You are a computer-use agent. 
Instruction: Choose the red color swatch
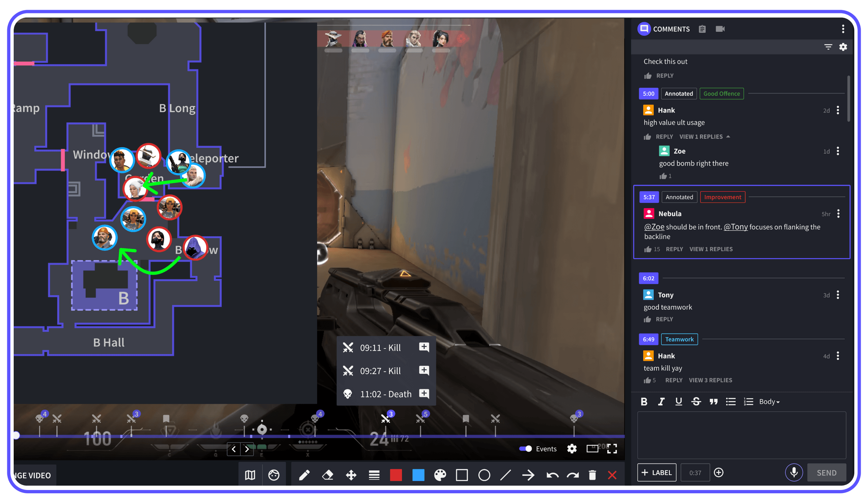(396, 475)
